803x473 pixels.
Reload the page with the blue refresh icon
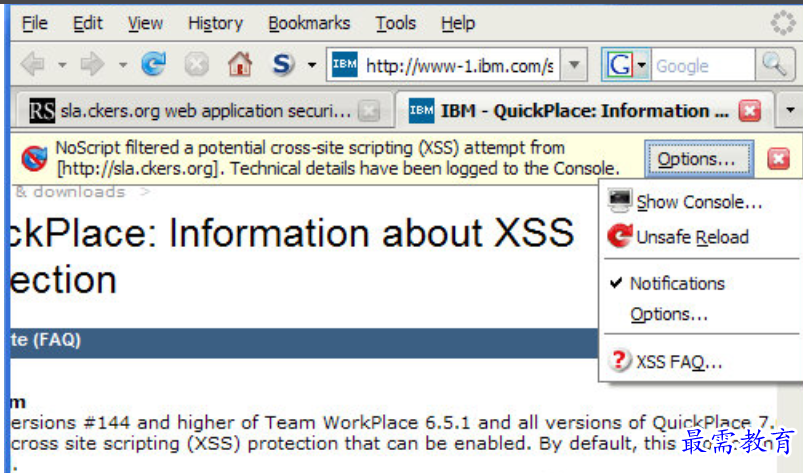click(x=154, y=64)
